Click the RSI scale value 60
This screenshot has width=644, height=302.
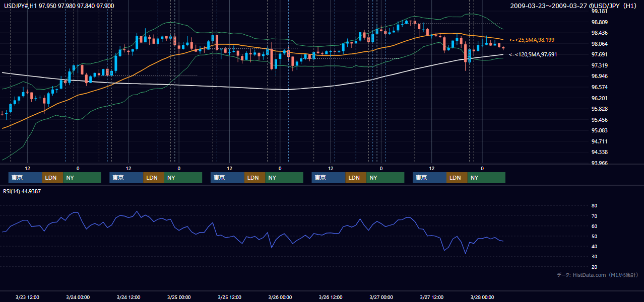[594, 226]
